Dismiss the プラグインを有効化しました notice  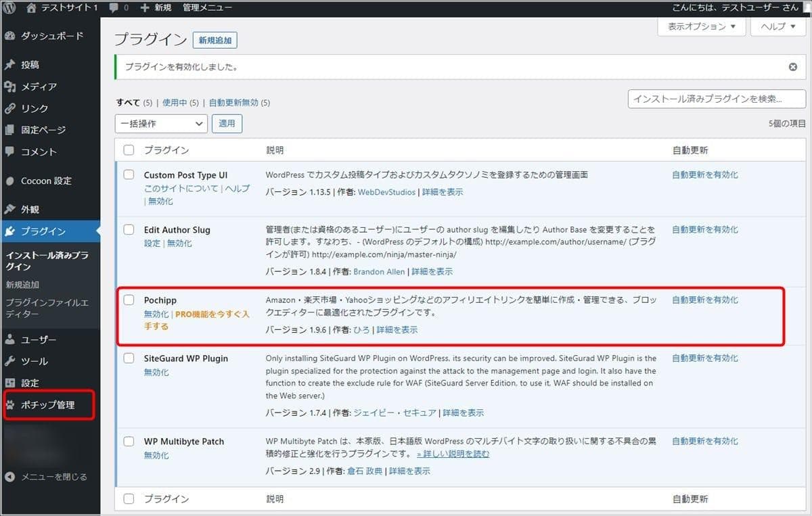click(793, 68)
